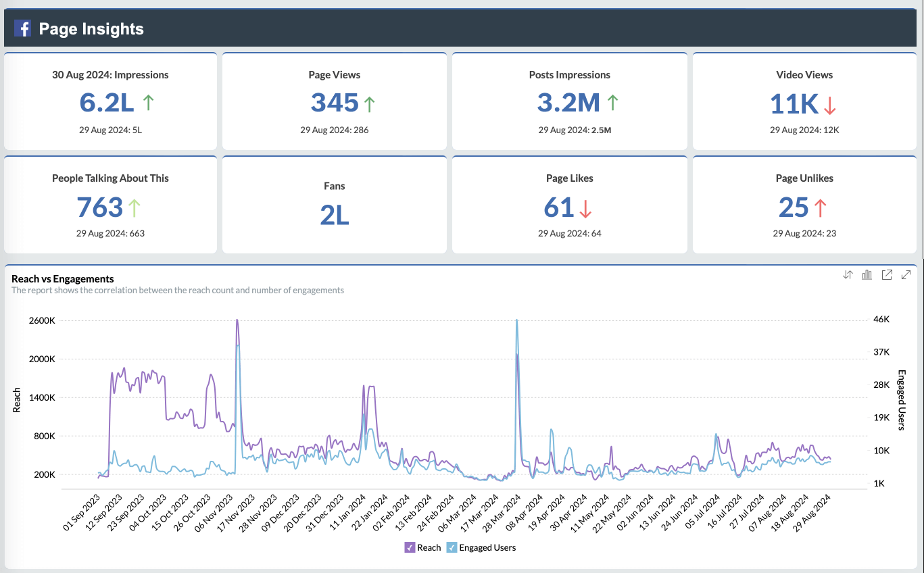The image size is (924, 573).
Task: Uncheck the Engaged Users legend checkbox
Action: point(452,547)
